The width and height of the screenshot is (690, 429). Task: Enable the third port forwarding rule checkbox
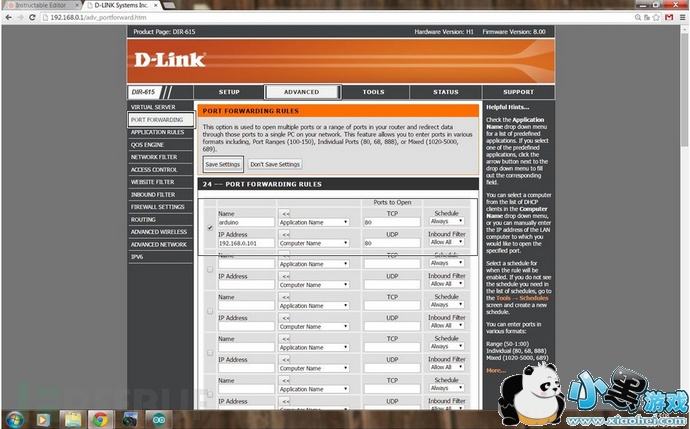coord(210,311)
